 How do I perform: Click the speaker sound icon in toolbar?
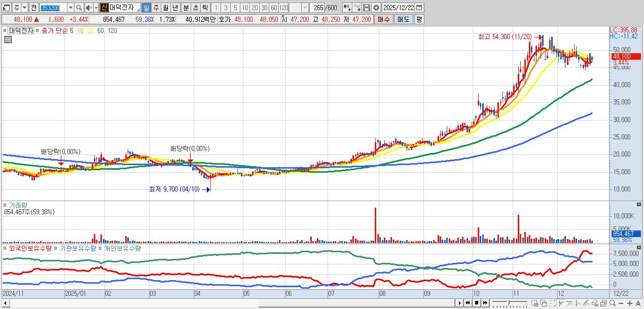point(88,8)
